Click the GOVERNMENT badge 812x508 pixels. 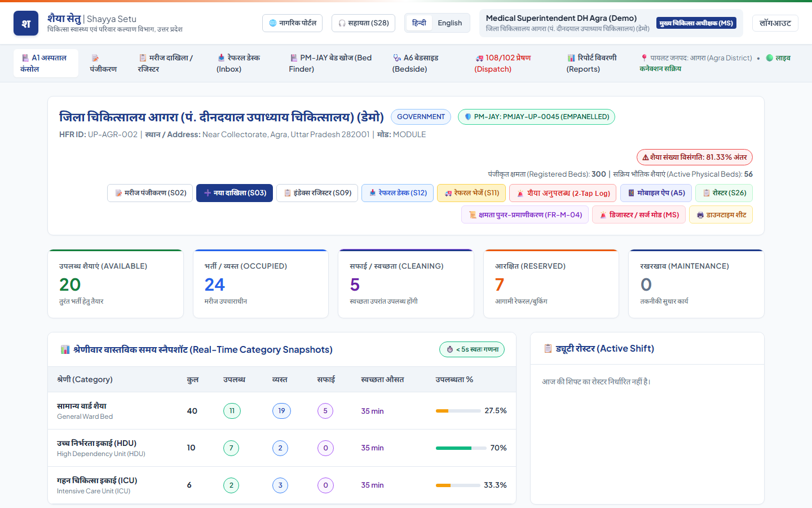421,117
